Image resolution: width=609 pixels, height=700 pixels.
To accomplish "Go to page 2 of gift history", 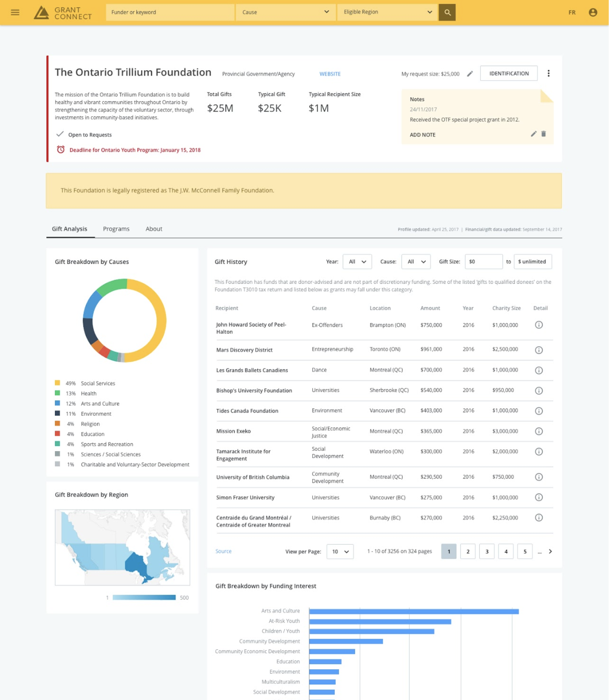I will click(468, 552).
